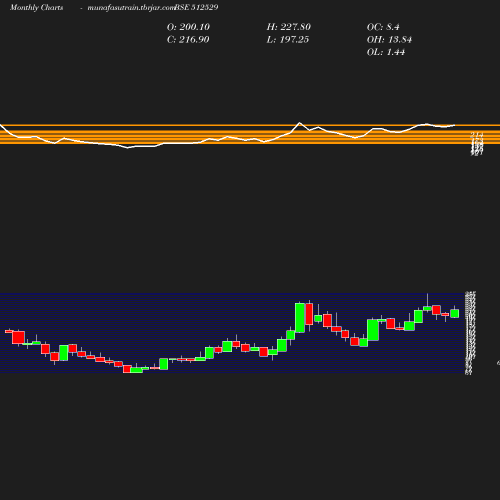
Task: Click the tallest green candlestick in price chart
Action: pos(300,318)
